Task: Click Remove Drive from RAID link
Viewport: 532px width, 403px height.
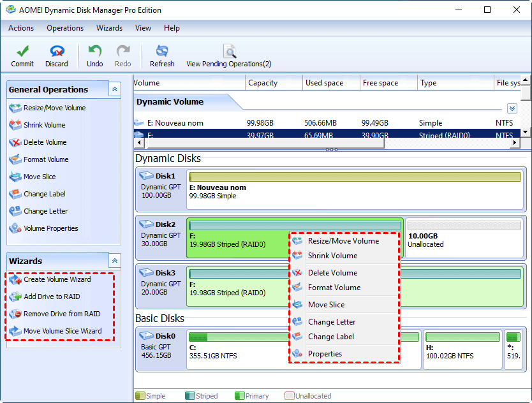Action: pos(62,314)
